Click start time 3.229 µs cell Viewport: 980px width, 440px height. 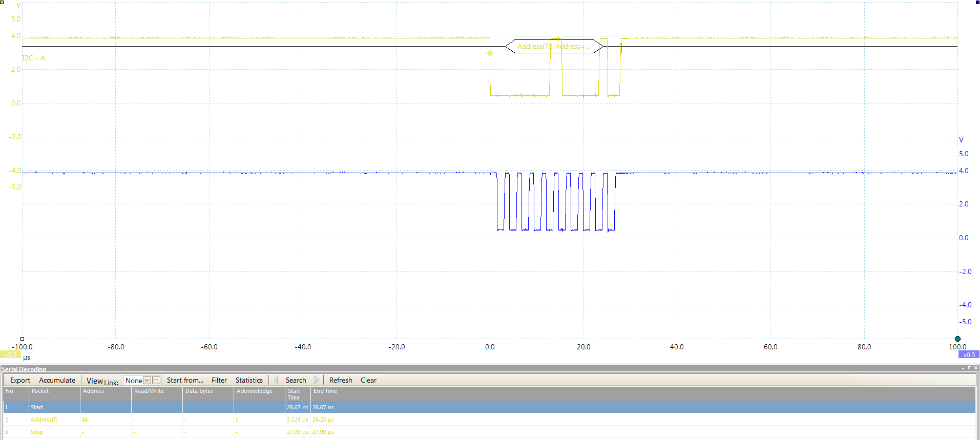tap(297, 420)
